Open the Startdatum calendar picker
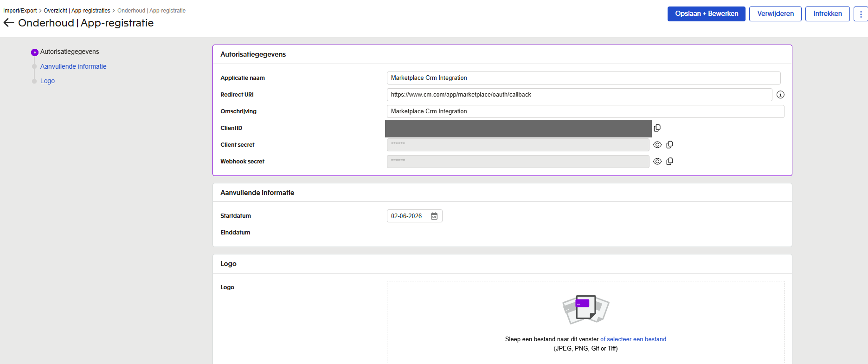This screenshot has height=364, width=868. (x=434, y=216)
